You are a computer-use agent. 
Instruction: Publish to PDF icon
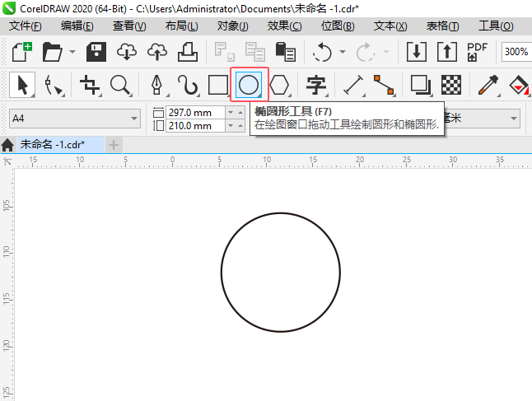pyautogui.click(x=477, y=52)
